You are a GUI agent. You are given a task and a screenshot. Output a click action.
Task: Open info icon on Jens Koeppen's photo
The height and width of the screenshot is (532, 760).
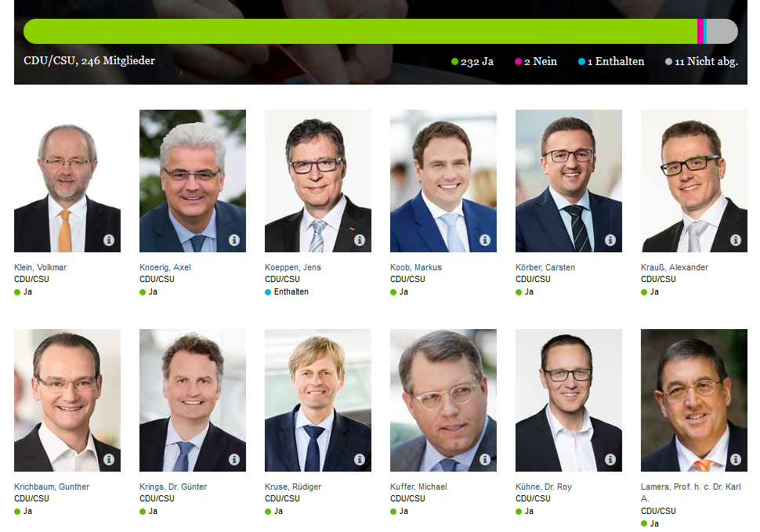click(x=360, y=240)
